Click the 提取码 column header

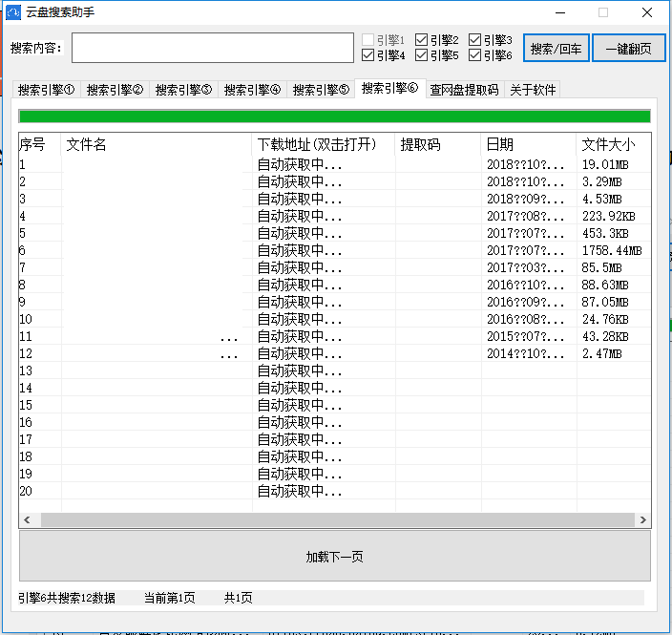[x=438, y=144]
